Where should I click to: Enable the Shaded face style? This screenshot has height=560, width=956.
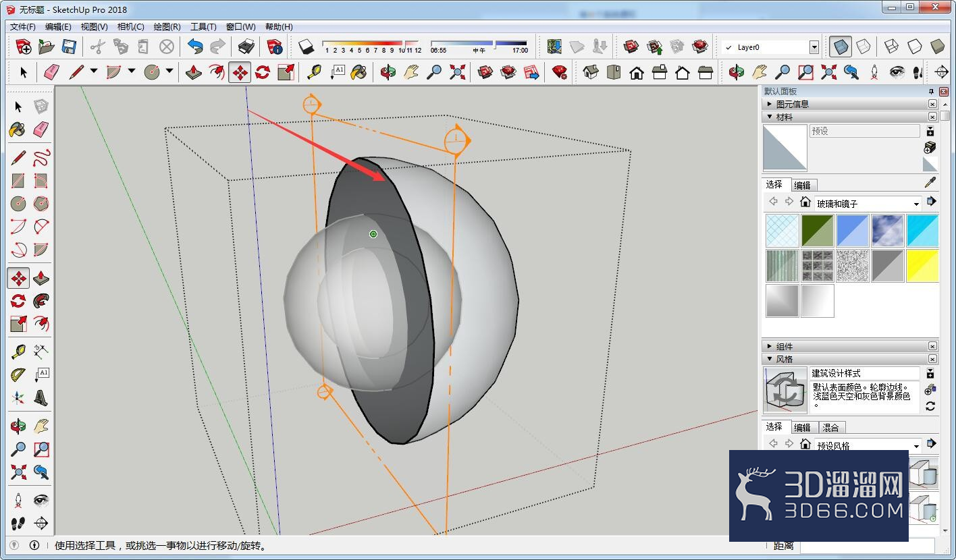937,47
